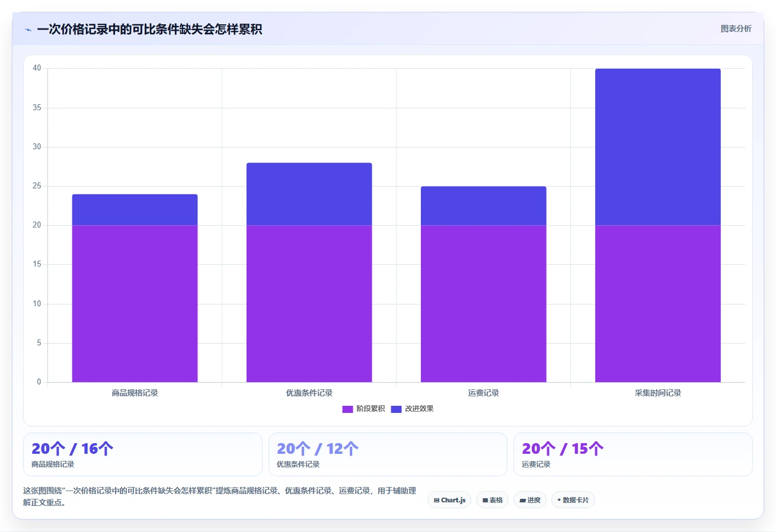Click the lightning icon beside the chart title
Viewport: 776px width, 532px height.
28,30
